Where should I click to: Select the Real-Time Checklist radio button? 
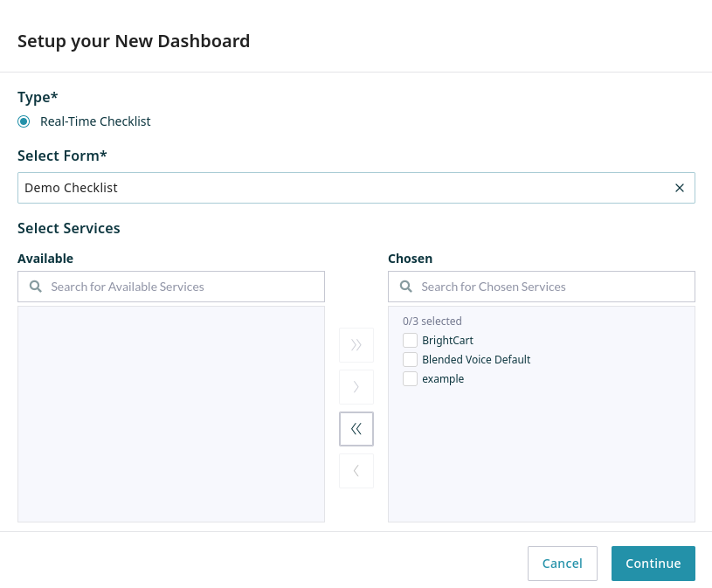pos(24,121)
